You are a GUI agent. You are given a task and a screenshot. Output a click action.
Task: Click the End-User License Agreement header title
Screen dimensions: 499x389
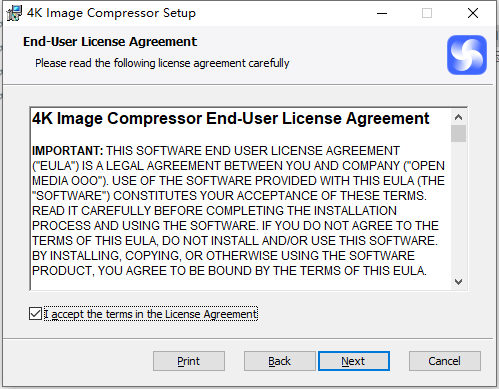click(110, 42)
